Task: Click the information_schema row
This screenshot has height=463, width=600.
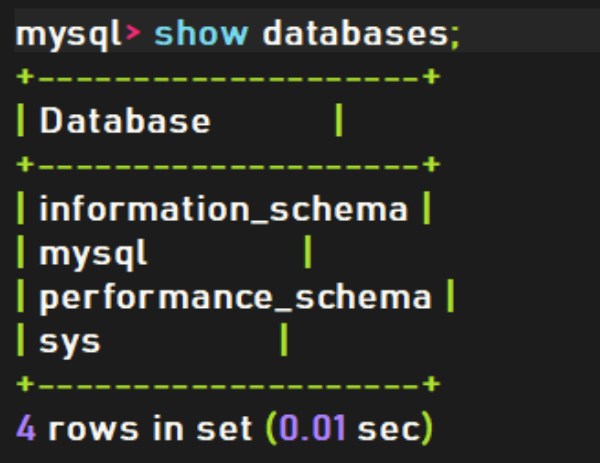Action: [224, 209]
